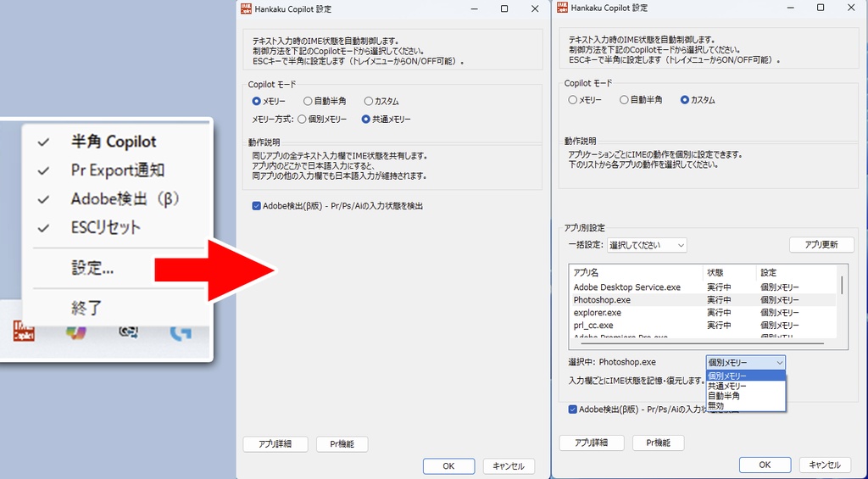Click the アプリ更新 button
The width and height of the screenshot is (868, 479).
click(821, 245)
